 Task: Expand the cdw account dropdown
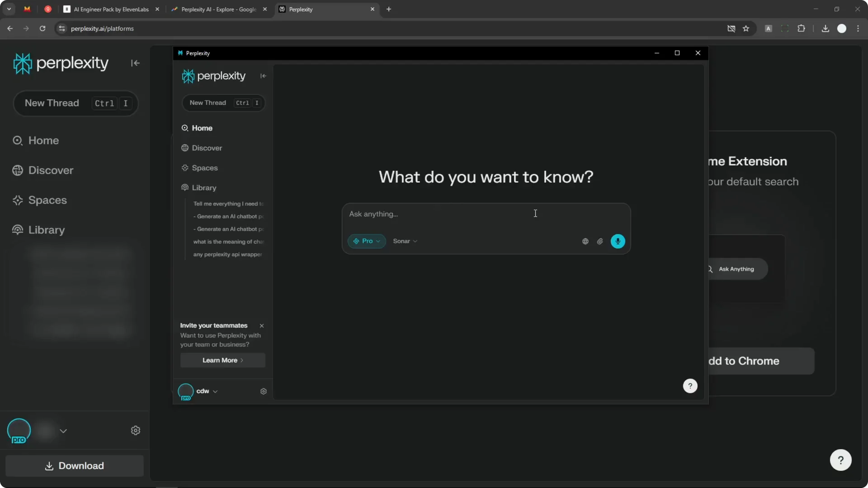point(216,391)
